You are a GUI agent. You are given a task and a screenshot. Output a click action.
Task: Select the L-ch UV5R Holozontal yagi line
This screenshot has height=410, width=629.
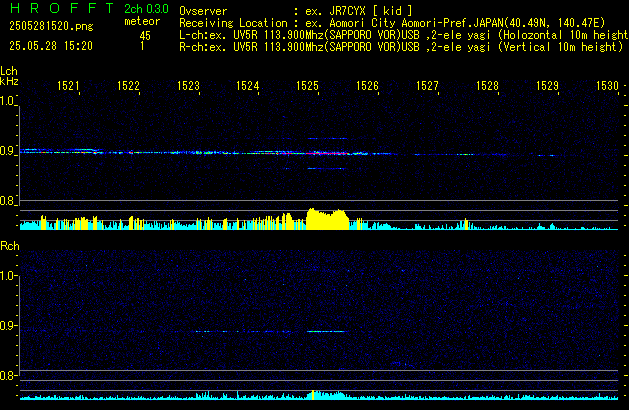(404, 35)
